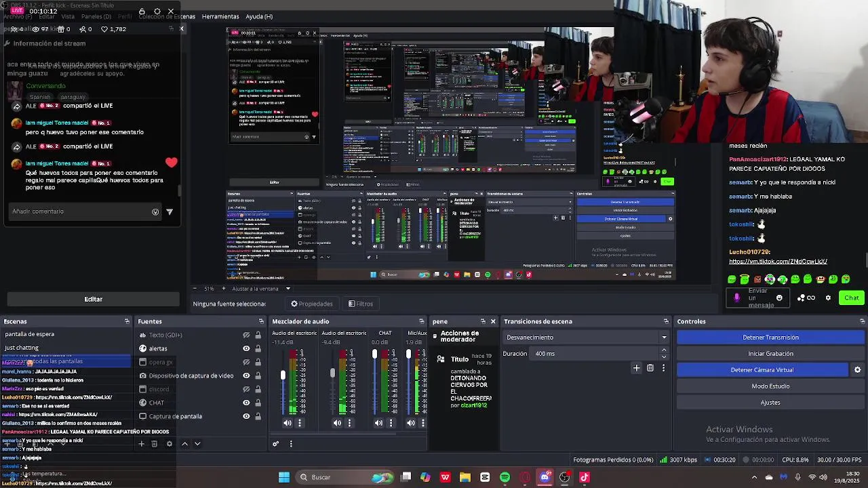This screenshot has height=488, width=868.
Task: Mute the second Audio del escritorio channel
Action: 337,423
